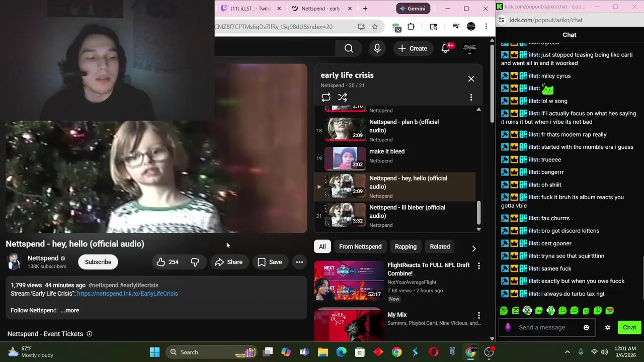Screen dimensions: 644x362
Task: Select the Related filter chip
Action: (440, 246)
